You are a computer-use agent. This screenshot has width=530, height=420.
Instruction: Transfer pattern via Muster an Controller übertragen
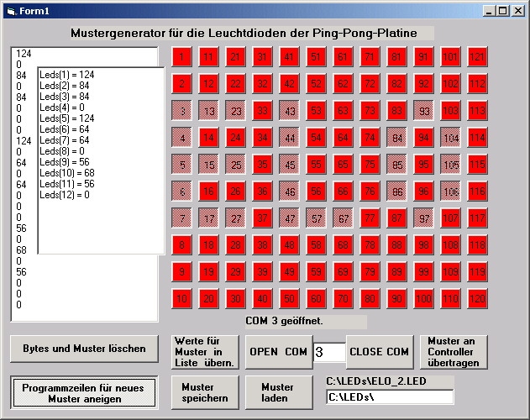point(453,352)
